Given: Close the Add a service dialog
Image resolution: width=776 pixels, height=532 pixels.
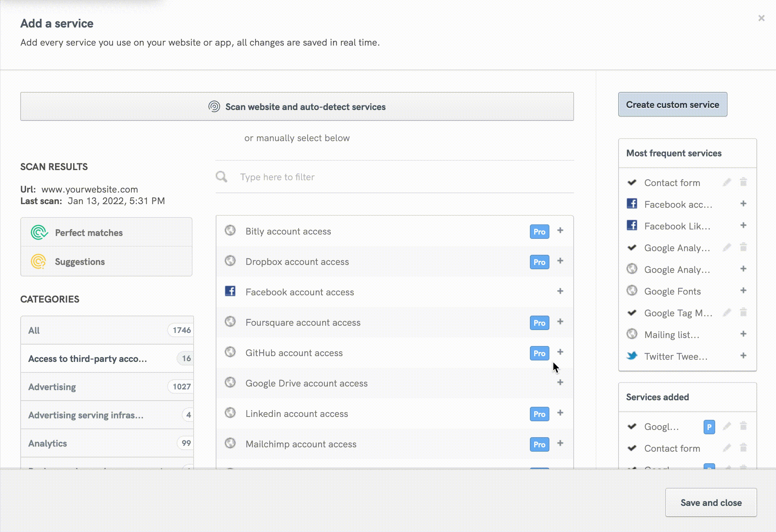Looking at the screenshot, I should (x=761, y=18).
